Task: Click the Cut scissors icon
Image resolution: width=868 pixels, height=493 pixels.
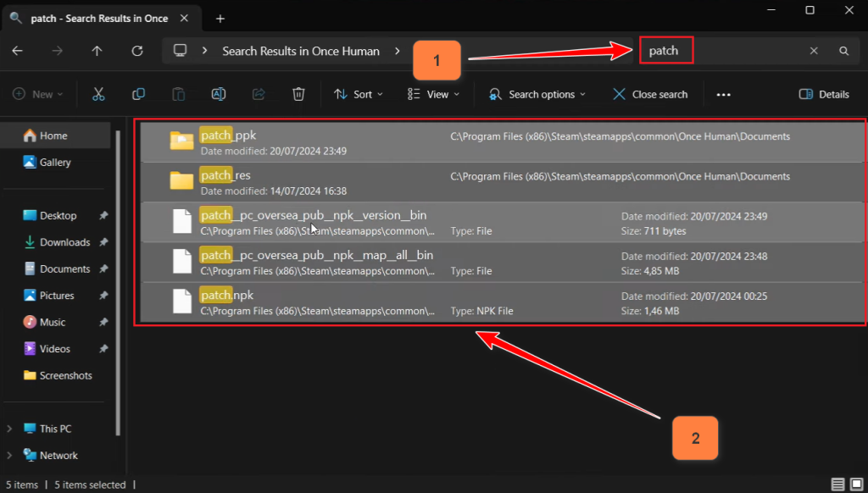Action: pos(98,94)
